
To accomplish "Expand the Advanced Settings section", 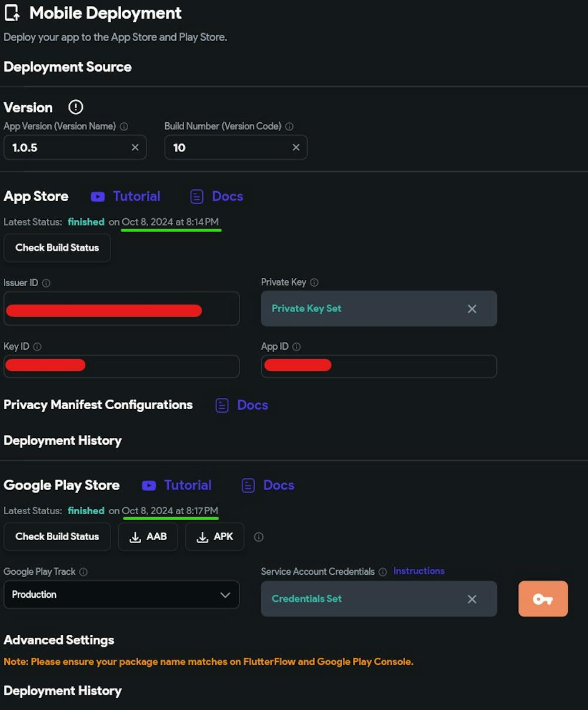I will tap(59, 640).
